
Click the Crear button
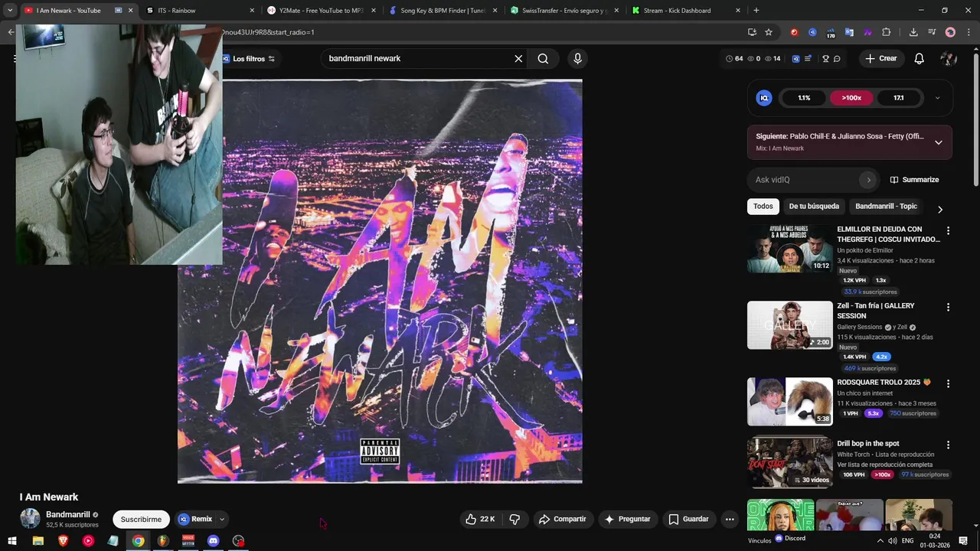pyautogui.click(x=880, y=59)
